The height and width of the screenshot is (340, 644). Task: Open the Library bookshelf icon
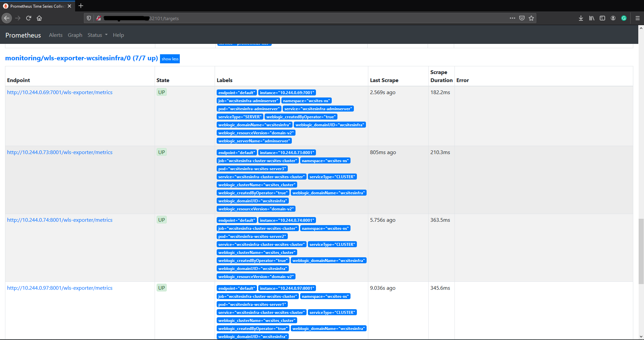coord(592,18)
